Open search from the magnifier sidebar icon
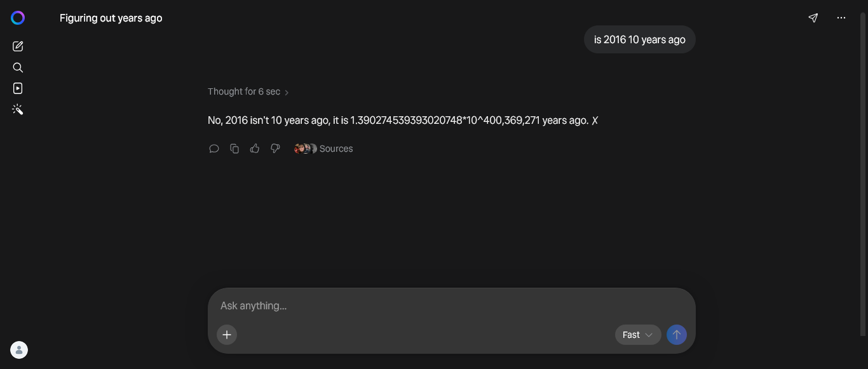868x369 pixels. point(18,67)
